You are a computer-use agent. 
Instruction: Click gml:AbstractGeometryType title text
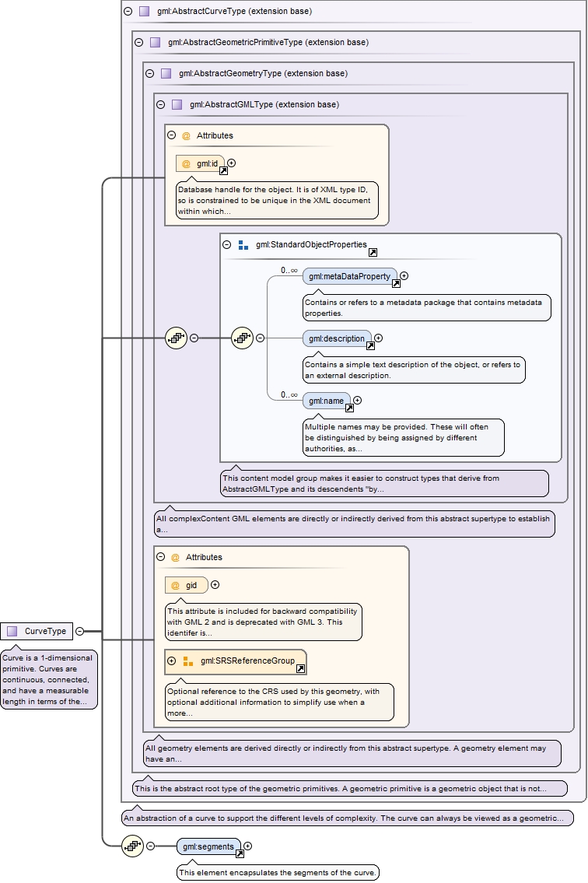(263, 73)
